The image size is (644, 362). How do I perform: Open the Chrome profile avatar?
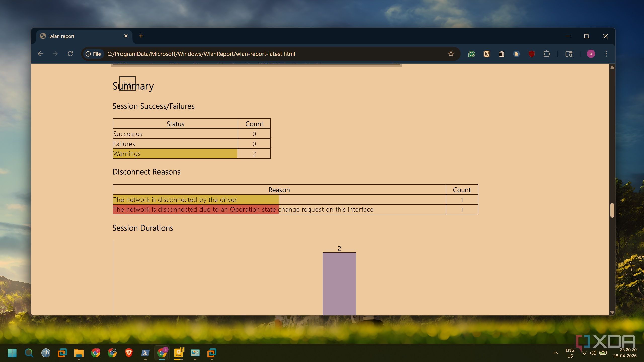[591, 54]
